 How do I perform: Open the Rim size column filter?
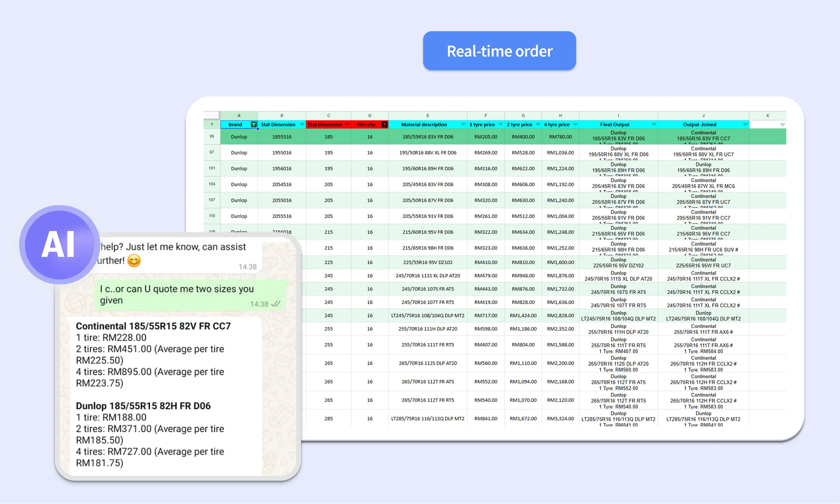tap(384, 124)
